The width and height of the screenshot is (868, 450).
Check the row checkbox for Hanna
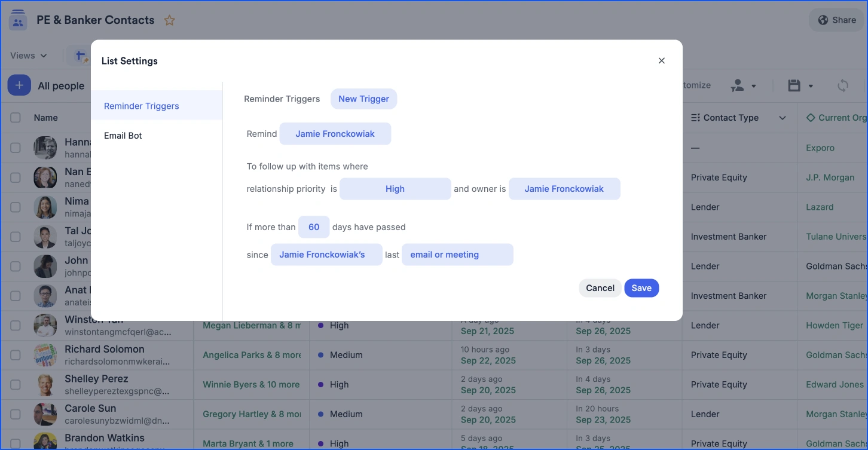click(x=16, y=148)
